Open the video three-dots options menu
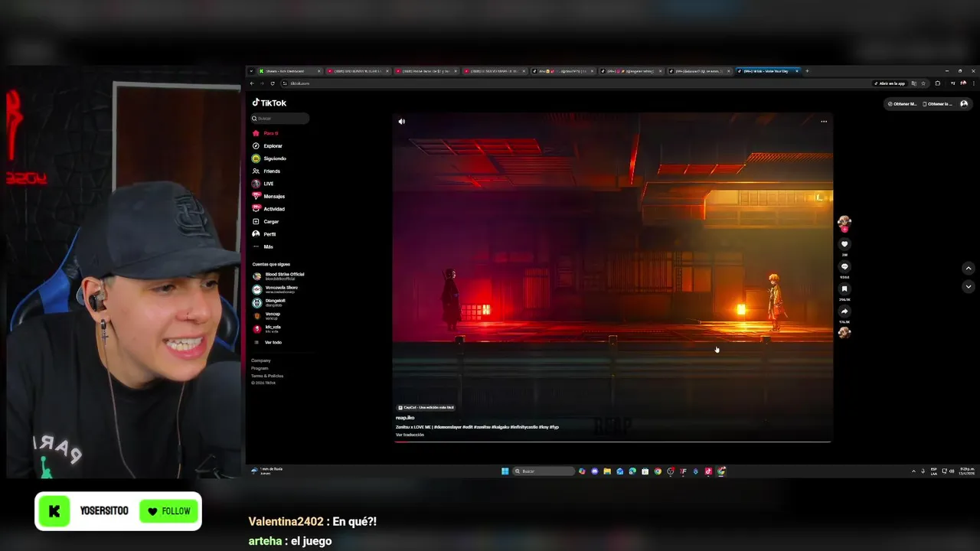This screenshot has height=551, width=980. pos(824,121)
